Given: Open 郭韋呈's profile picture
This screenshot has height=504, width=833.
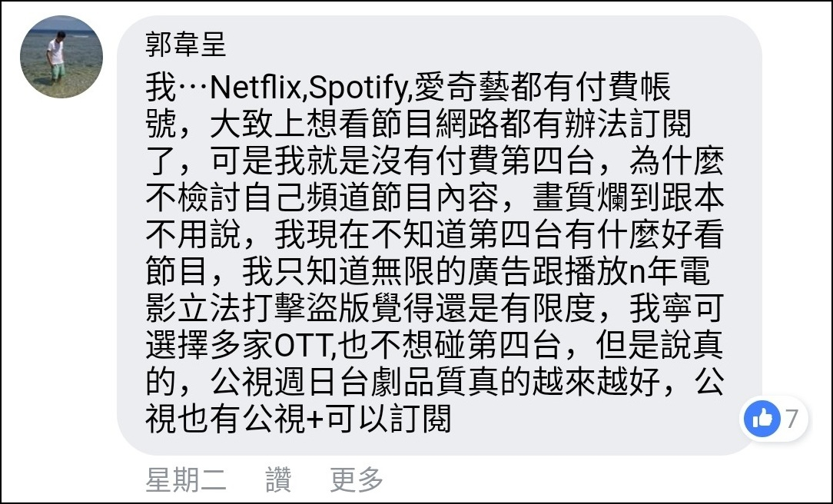Looking at the screenshot, I should coord(61,57).
